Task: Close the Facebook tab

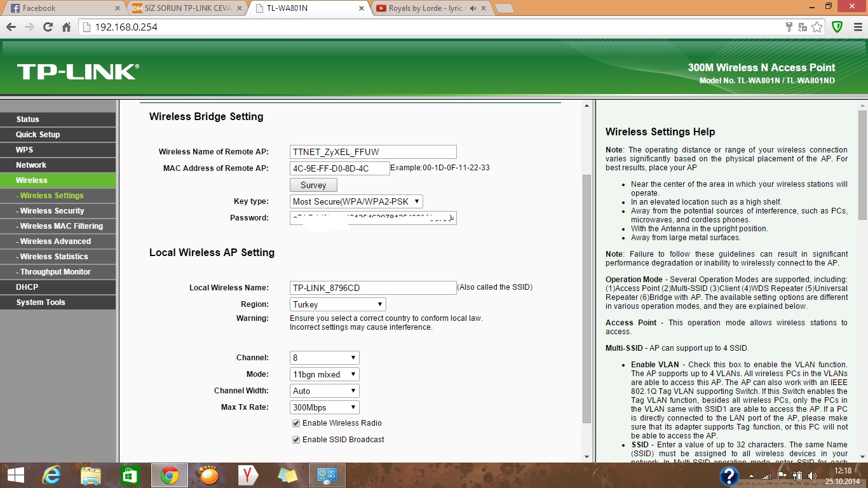Action: click(117, 8)
